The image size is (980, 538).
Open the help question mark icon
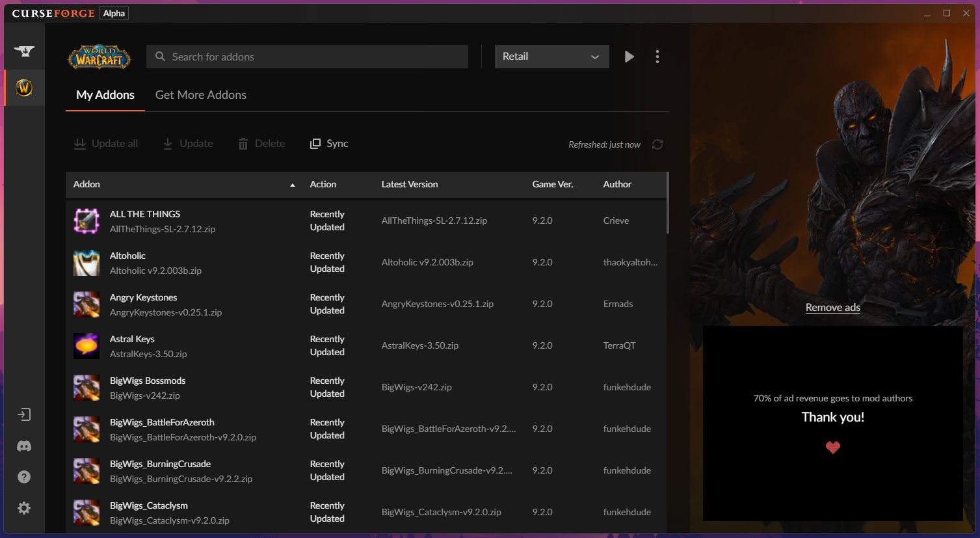pyautogui.click(x=24, y=477)
